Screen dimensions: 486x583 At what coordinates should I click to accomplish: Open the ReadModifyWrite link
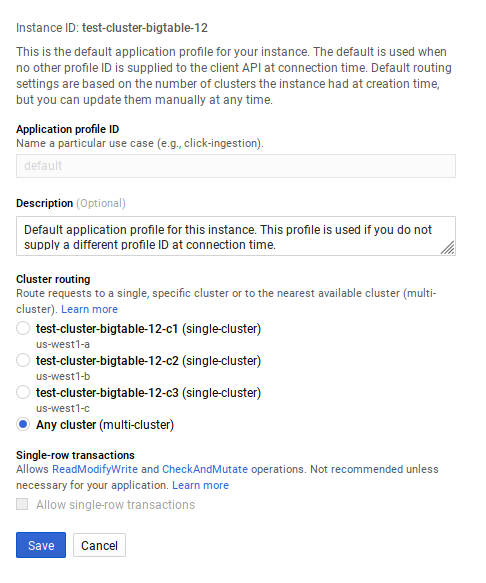click(x=95, y=469)
